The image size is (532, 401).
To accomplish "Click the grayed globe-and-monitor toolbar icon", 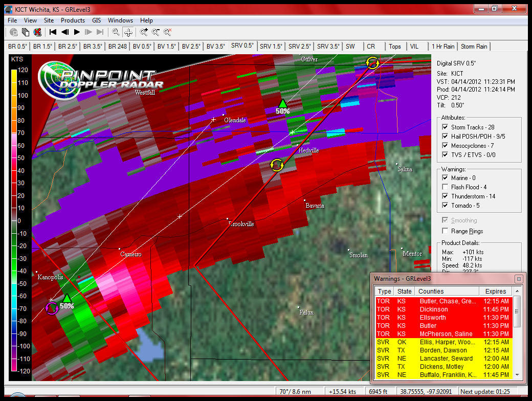I will 14,32.
